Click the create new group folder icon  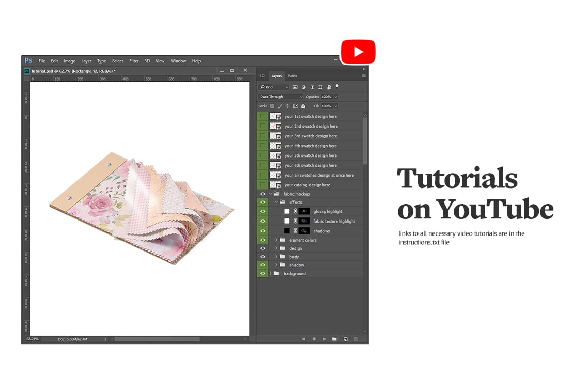coord(334,339)
